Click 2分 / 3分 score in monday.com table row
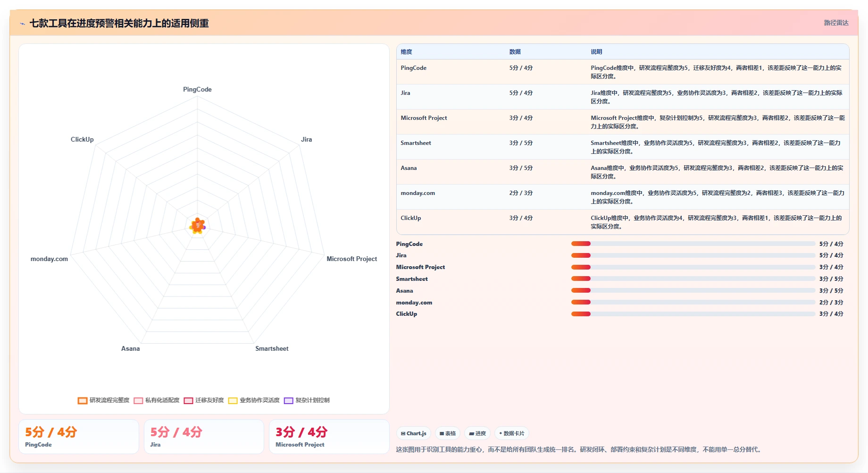This screenshot has height=473, width=868. [x=521, y=193]
